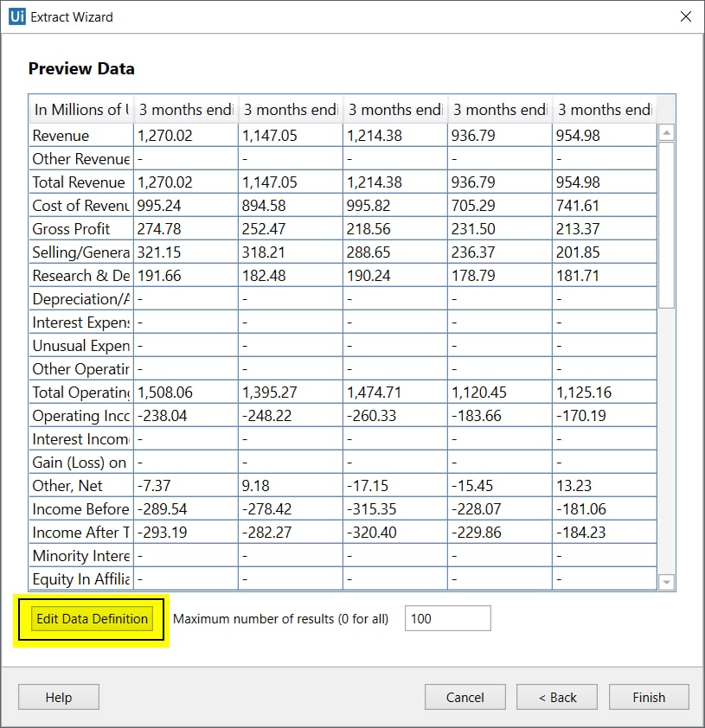Click the table scrollbar down arrow
The image size is (705, 728).
666,582
